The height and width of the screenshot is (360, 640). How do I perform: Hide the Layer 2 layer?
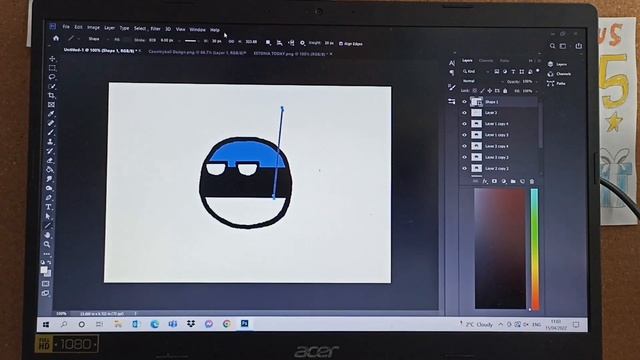click(464, 113)
